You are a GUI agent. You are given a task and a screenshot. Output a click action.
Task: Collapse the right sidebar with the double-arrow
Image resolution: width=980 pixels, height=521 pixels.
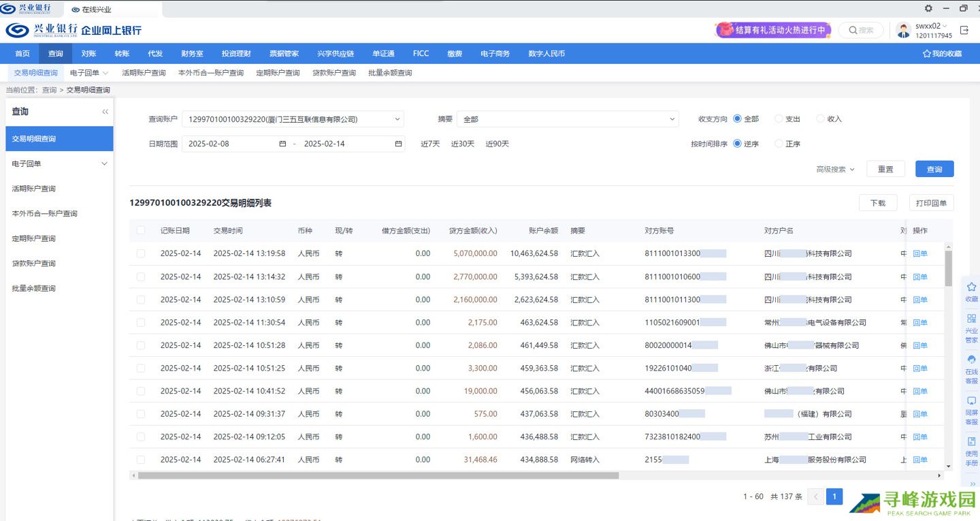[x=972, y=484]
